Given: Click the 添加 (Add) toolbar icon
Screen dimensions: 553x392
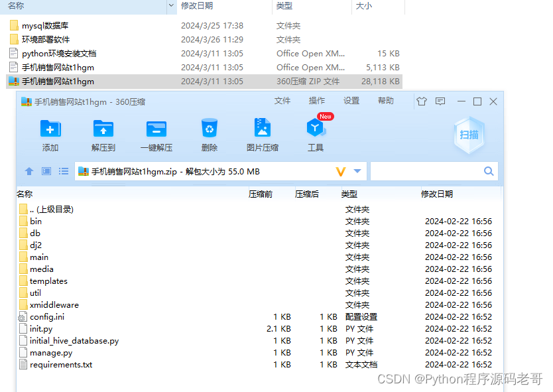Looking at the screenshot, I should coord(50,133).
